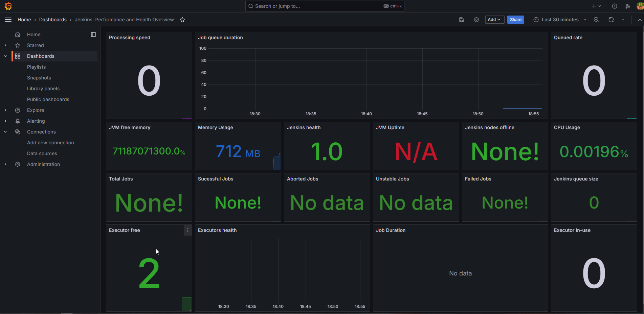644x314 pixels.
Task: Open the Add dropdown
Action: point(494,20)
